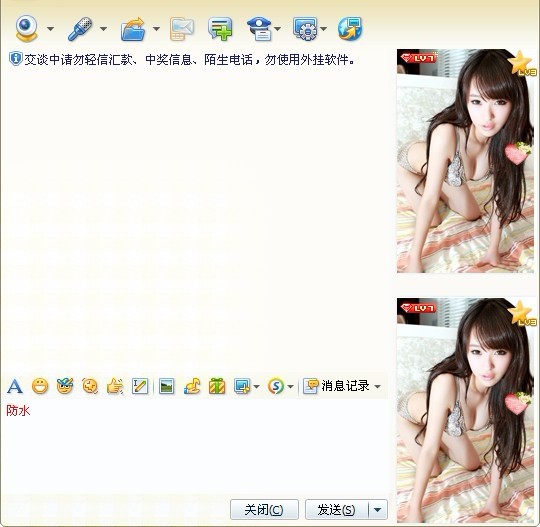This screenshot has width=540, height=527.
Task: Click the 发送(S) send button
Action: 336,509
